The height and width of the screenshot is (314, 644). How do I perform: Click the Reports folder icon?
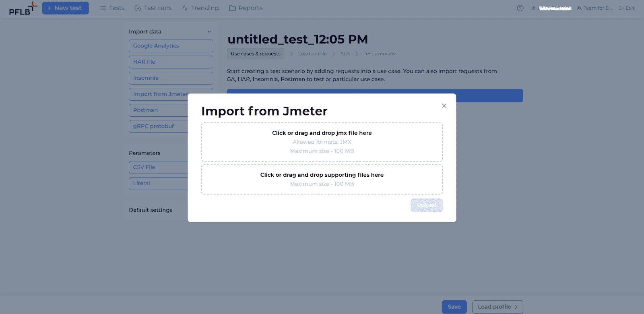[x=232, y=8]
